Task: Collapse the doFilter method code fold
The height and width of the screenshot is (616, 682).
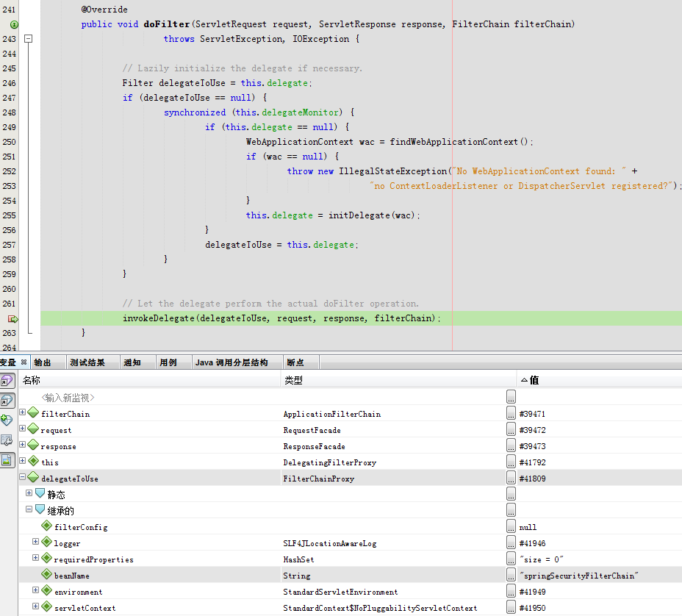Action: coord(28,39)
